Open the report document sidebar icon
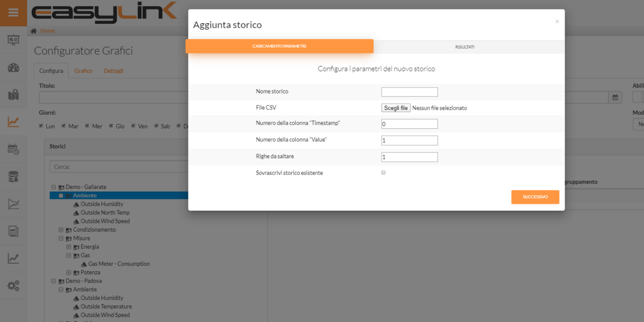644x322 pixels. (x=13, y=231)
